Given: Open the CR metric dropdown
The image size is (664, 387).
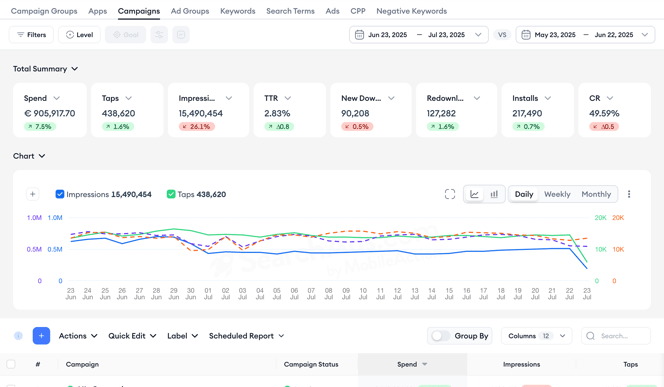Looking at the screenshot, I should point(610,98).
